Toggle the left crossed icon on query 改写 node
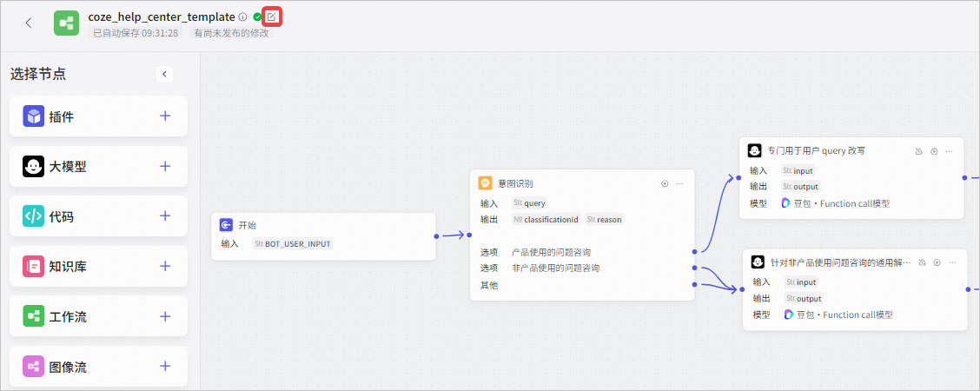980x391 pixels. pos(919,151)
